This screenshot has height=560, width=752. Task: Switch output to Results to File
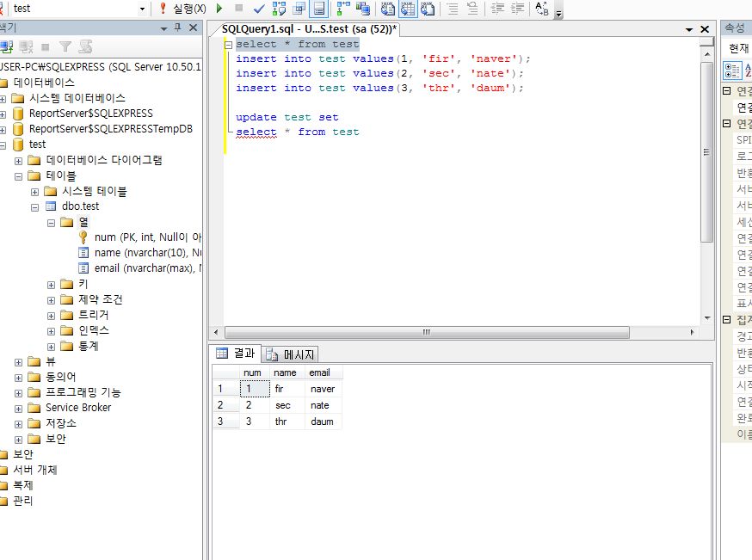pyautogui.click(x=428, y=8)
